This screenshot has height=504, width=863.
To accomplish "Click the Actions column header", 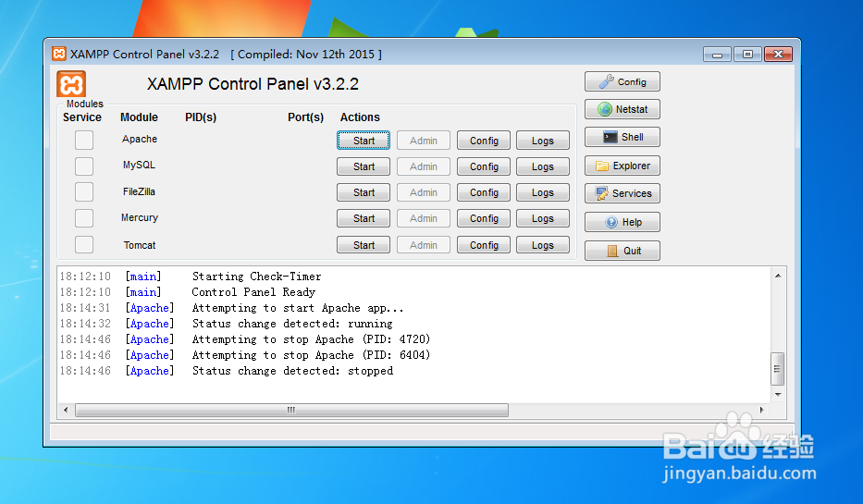I will click(x=360, y=117).
